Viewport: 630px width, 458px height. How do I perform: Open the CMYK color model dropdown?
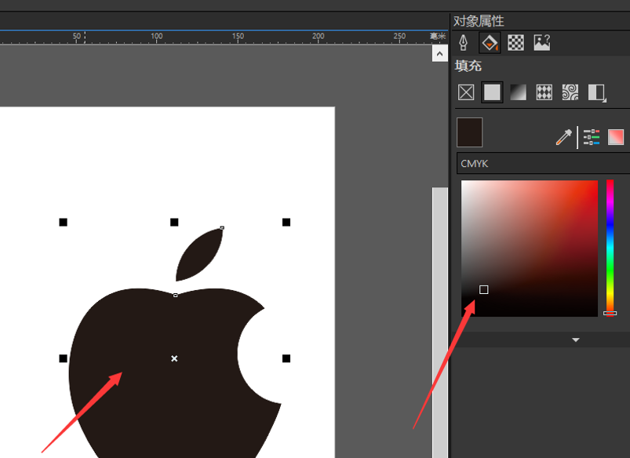(543, 164)
